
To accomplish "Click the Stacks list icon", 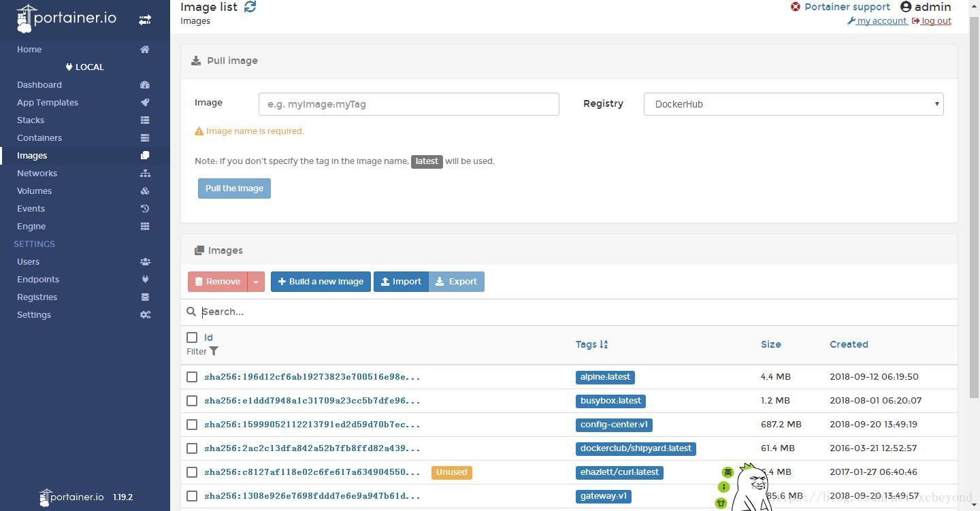I will tap(145, 120).
